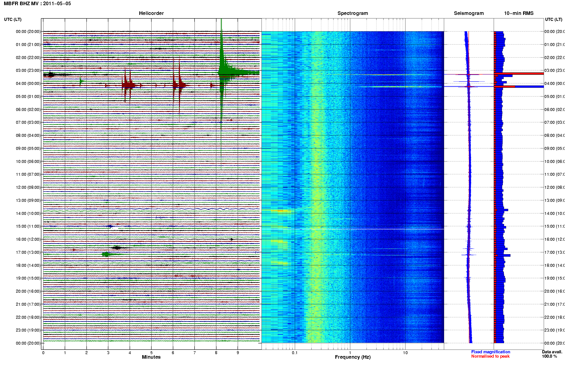
Task: Click minute tick '5' on Helicorder axis
Action: pos(151,352)
